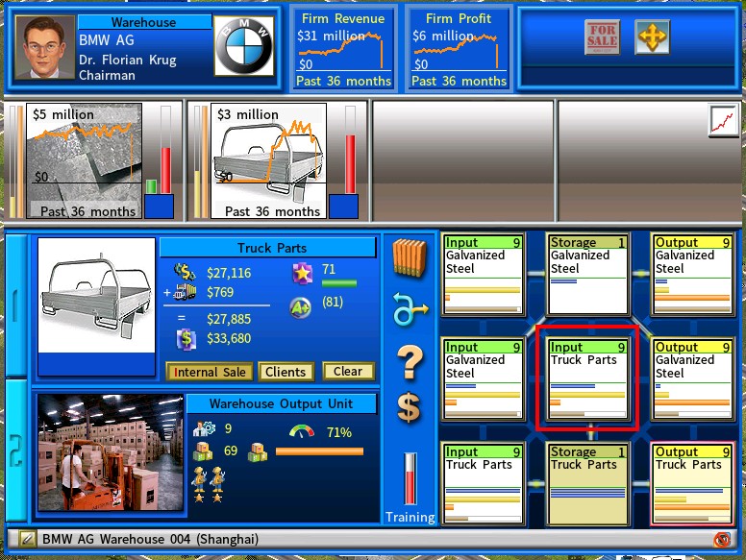
Task: Select top-left Input Galvanized Steel unit
Action: click(483, 275)
